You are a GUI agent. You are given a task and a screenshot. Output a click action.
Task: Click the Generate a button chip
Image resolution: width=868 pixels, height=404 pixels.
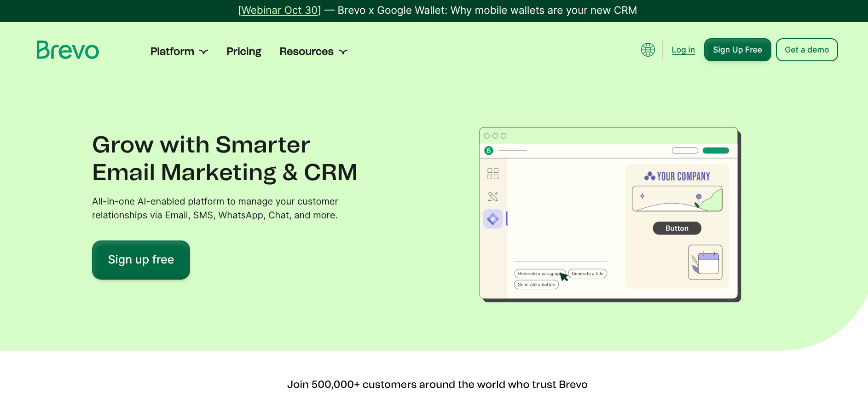coord(536,285)
